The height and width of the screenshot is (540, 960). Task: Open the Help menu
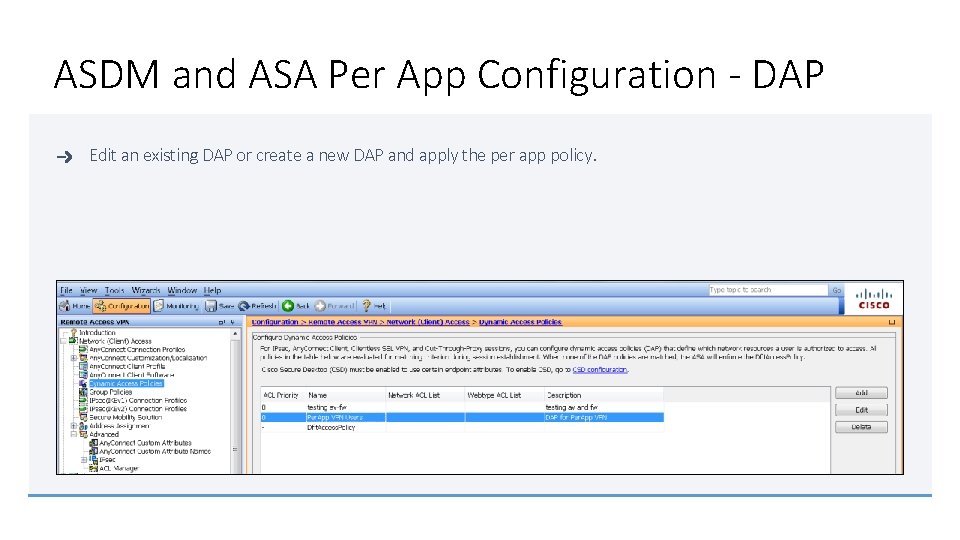pyautogui.click(x=212, y=290)
